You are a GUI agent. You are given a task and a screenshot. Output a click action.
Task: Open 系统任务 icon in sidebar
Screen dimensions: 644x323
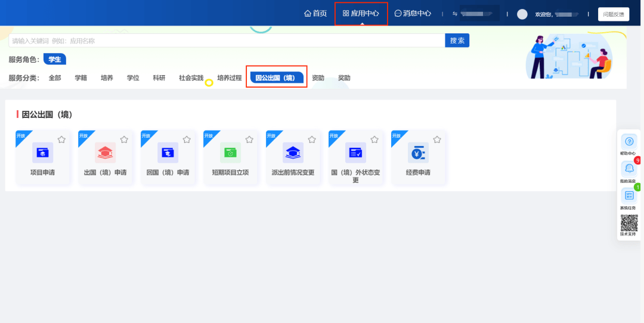tap(629, 195)
